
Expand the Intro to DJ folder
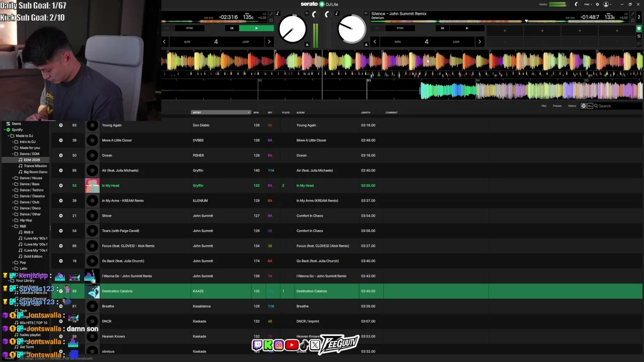point(13,142)
